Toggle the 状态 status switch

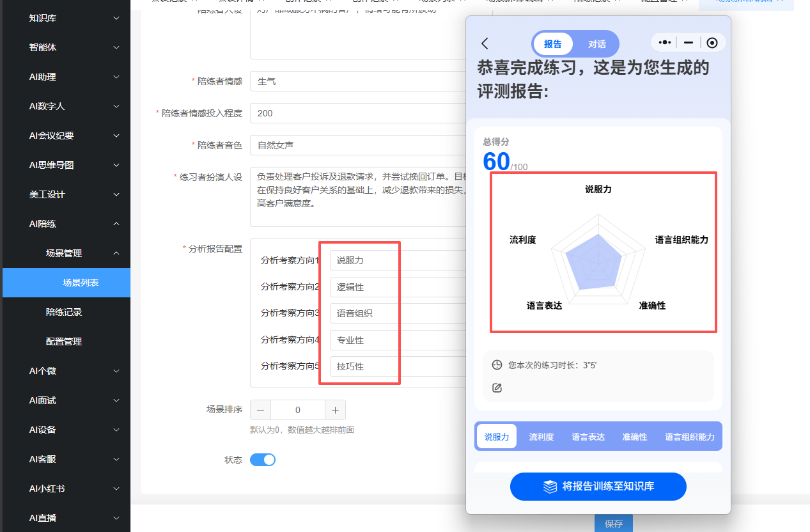coord(263,460)
